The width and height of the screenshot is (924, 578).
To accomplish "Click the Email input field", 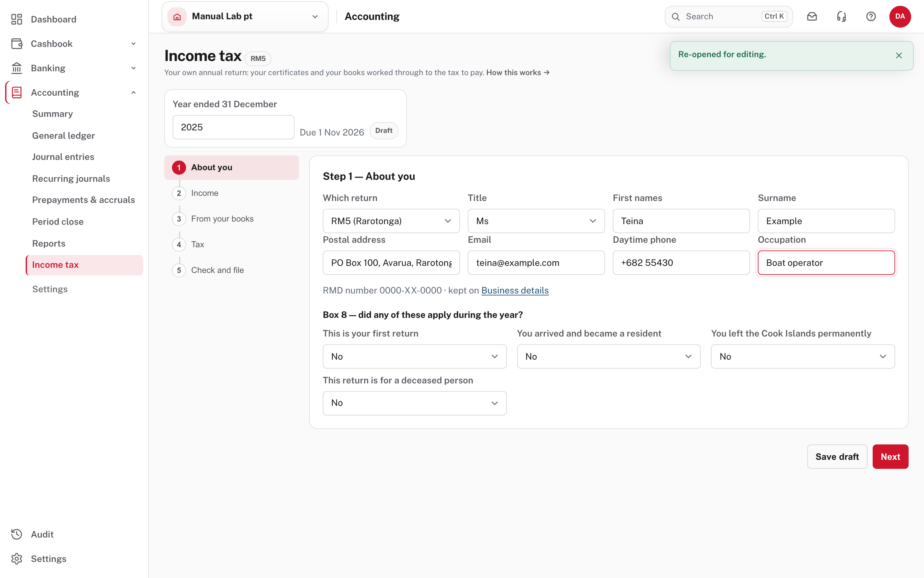I will [x=536, y=263].
